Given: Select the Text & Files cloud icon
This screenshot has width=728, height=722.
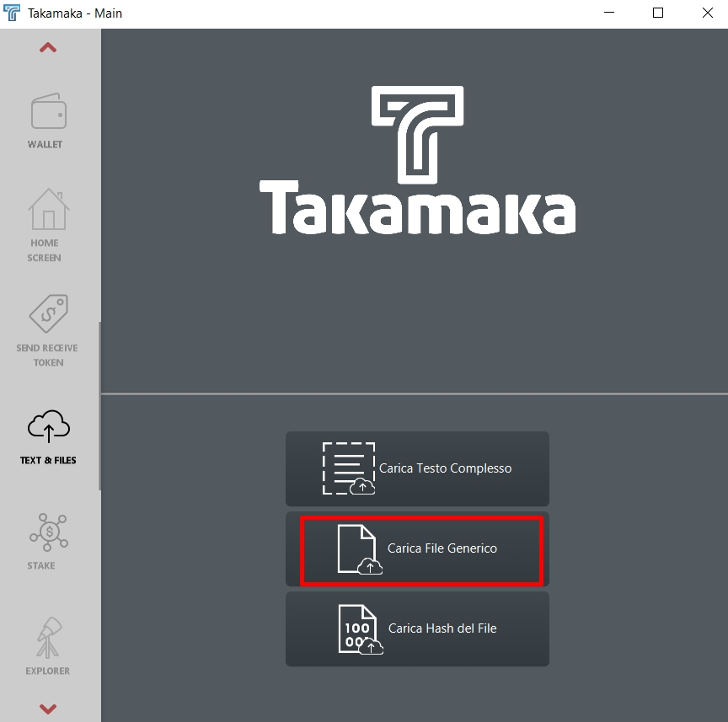Looking at the screenshot, I should [48, 426].
